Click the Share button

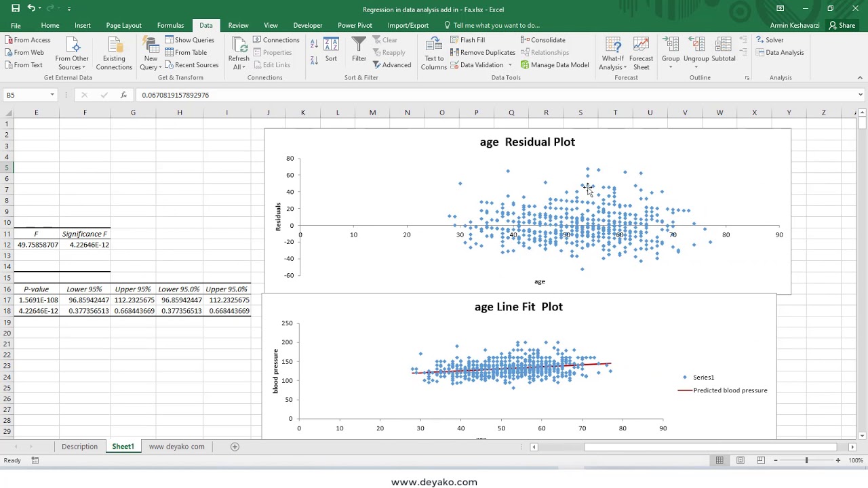click(x=842, y=25)
